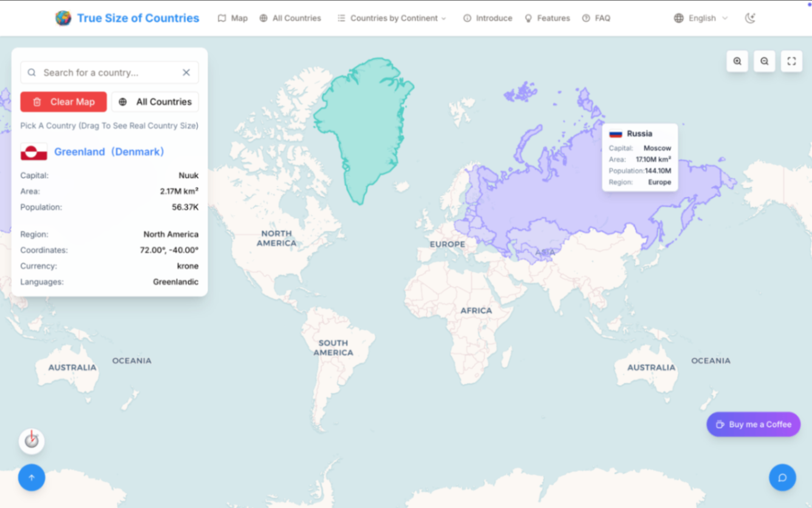Click the 17.10M km² area in the tooltip
Image resolution: width=812 pixels, height=508 pixels.
653,159
